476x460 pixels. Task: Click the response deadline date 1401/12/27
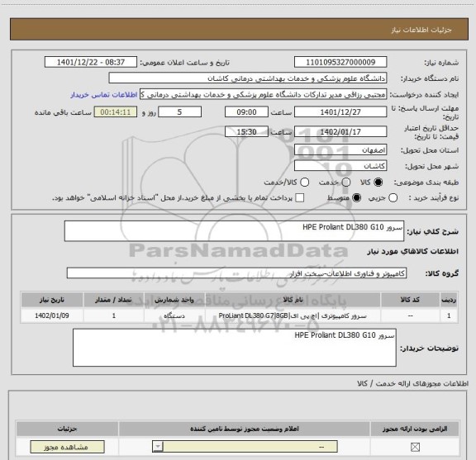[x=340, y=112]
